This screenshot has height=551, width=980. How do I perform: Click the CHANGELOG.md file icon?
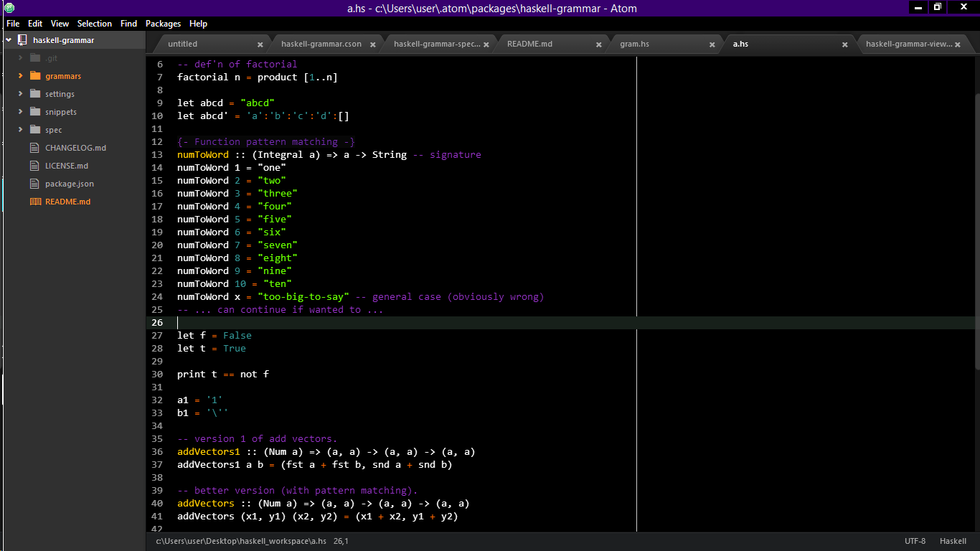point(35,148)
